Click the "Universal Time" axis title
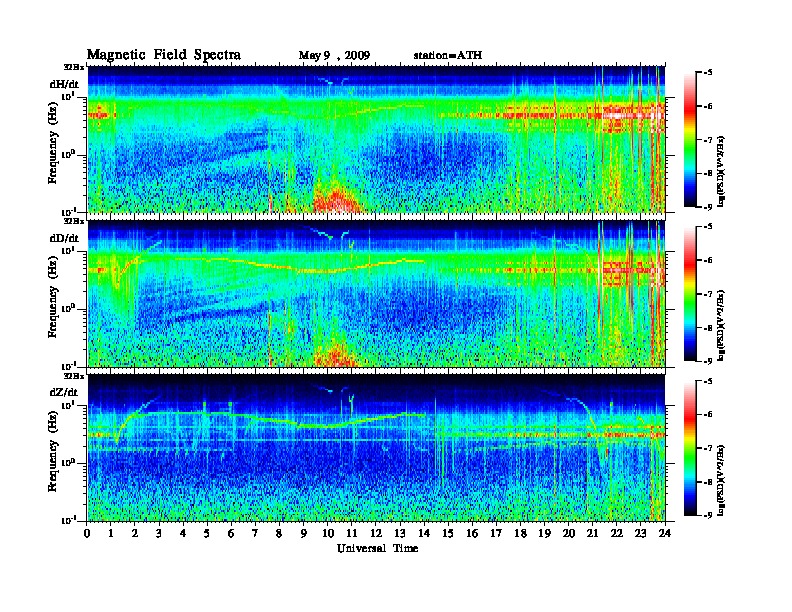 pos(377,548)
